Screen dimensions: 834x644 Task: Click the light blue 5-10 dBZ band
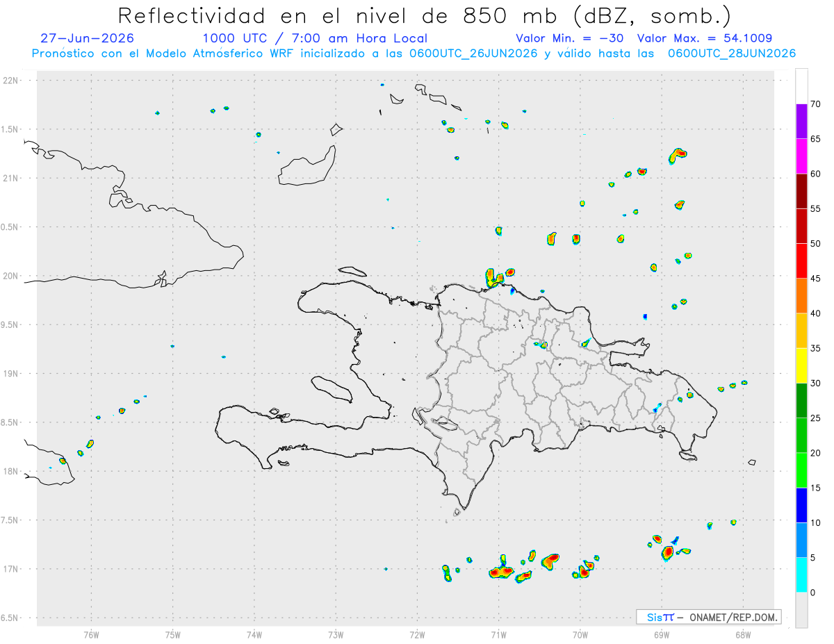[x=801, y=540]
